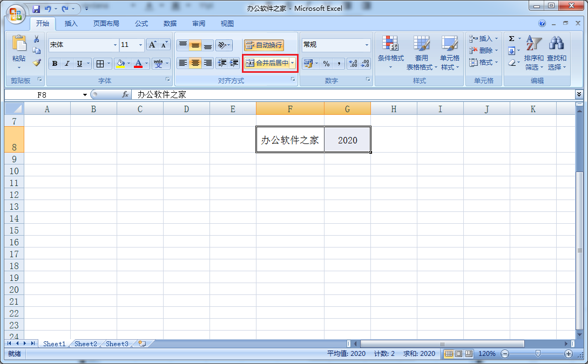Toggle align text right
Viewport: 588px width, 364px height.
208,63
